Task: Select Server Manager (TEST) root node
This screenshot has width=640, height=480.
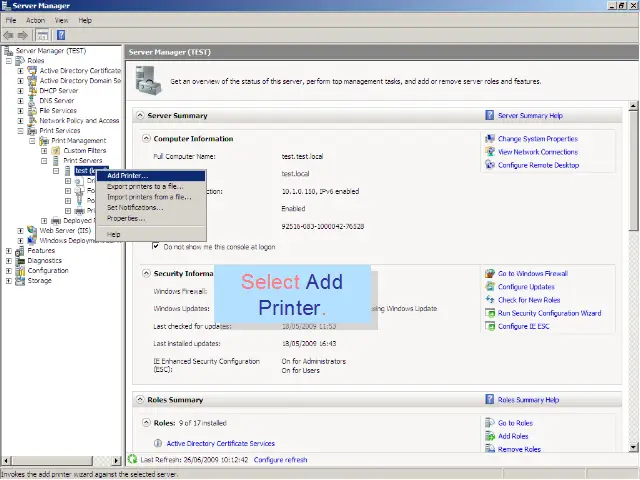Action: [x=51, y=51]
